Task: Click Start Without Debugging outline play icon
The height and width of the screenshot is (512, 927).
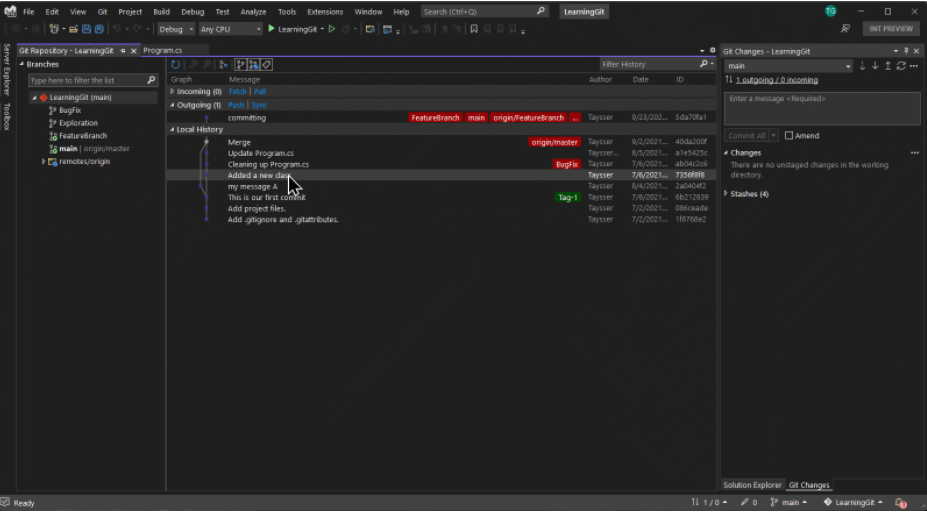Action: click(x=332, y=29)
